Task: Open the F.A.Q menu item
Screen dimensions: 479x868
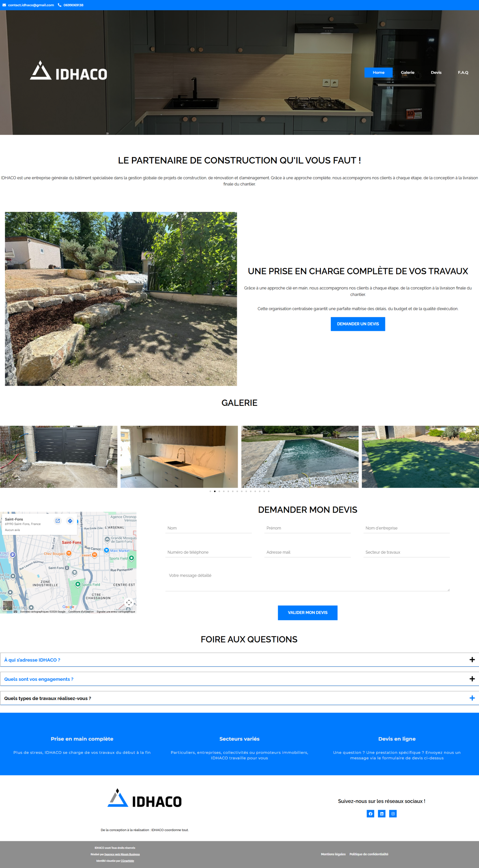Action: (463, 72)
